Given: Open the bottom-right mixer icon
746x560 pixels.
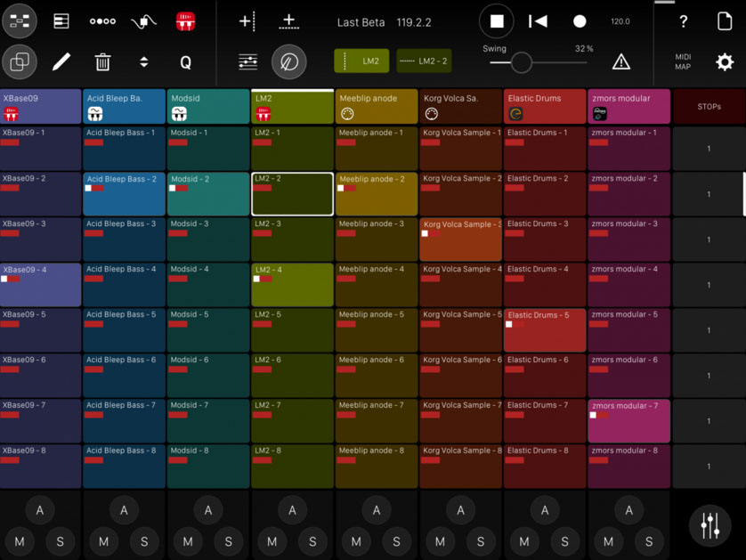Looking at the screenshot, I should click(710, 525).
